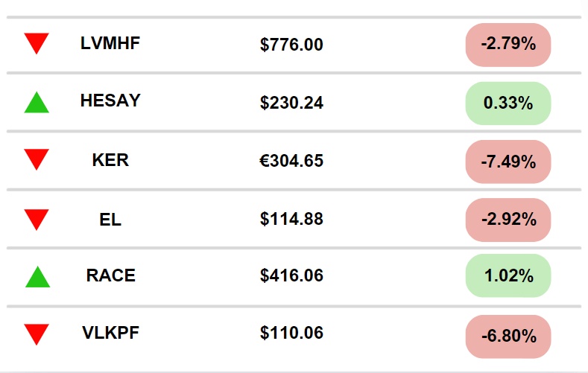Select the €304.65 price value

291,161
